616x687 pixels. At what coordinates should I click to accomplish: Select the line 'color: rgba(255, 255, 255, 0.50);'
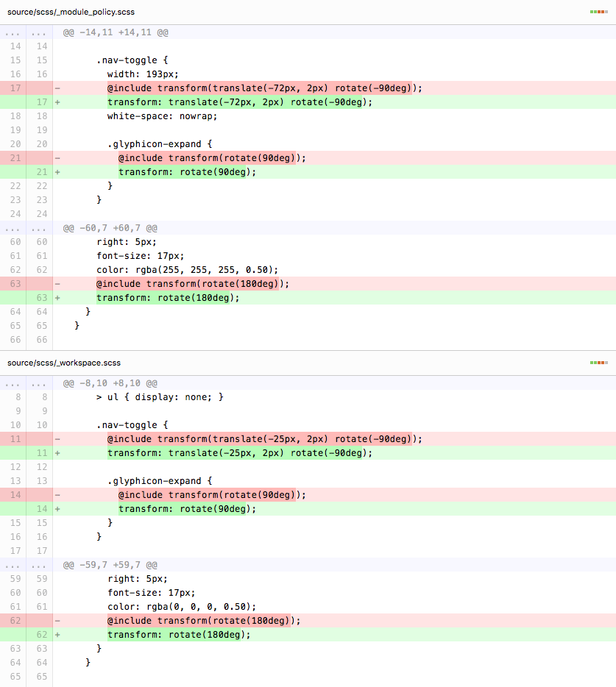pos(187,270)
